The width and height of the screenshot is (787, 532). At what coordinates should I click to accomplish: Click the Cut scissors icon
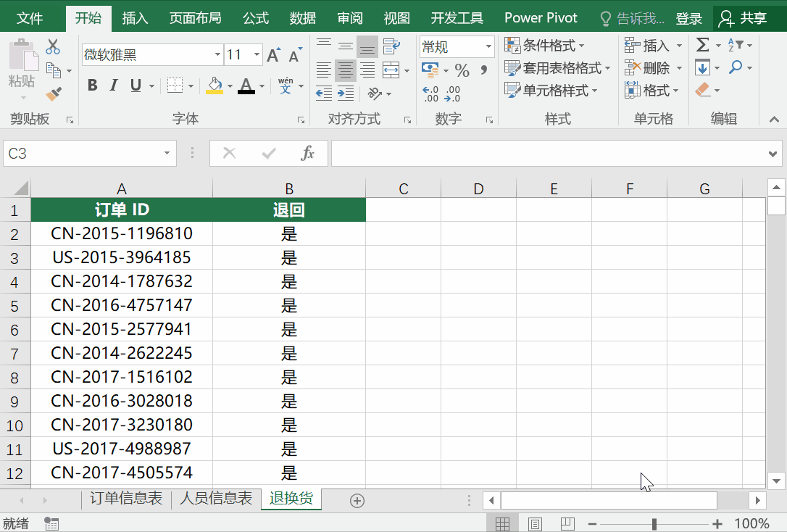[x=53, y=46]
